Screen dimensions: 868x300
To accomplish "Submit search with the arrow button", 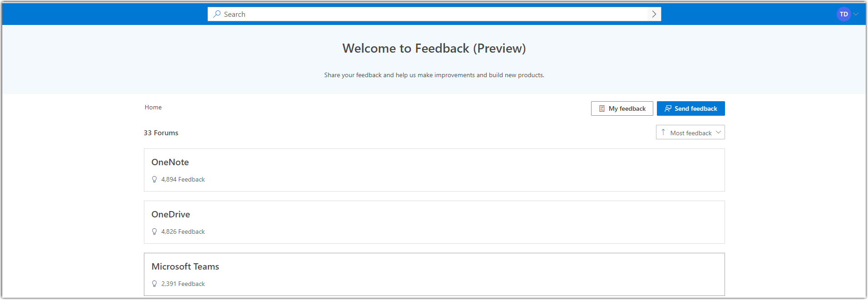I will point(654,14).
